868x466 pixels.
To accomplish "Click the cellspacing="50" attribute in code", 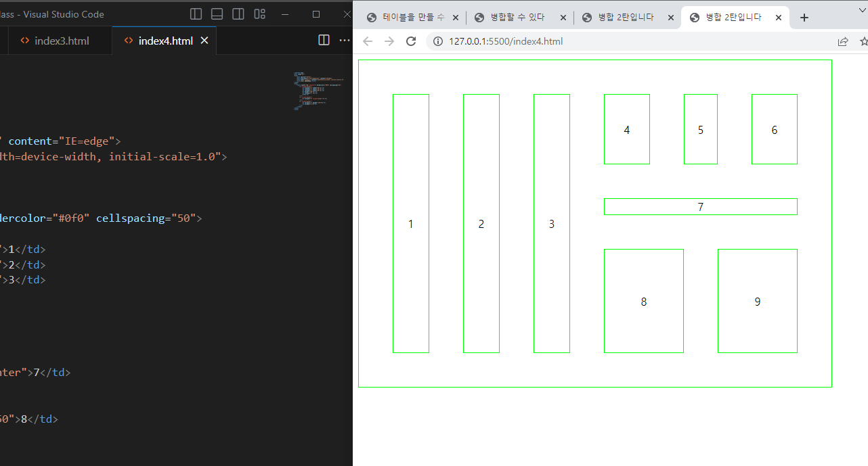I will coord(146,218).
